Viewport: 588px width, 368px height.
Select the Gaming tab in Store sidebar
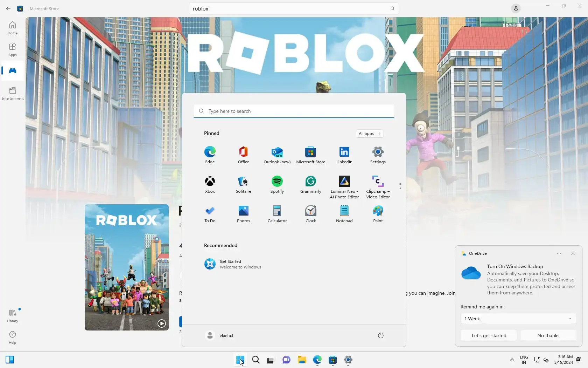click(x=13, y=71)
